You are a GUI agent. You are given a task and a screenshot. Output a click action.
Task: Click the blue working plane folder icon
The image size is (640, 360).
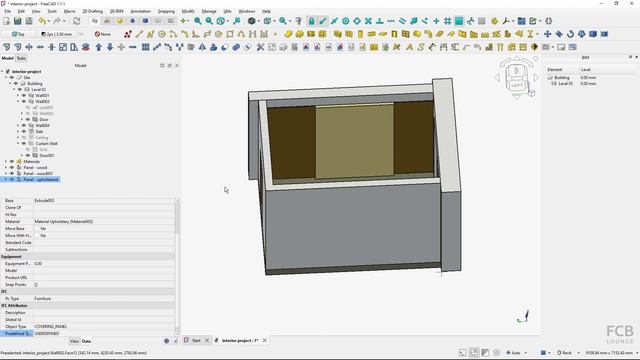(522, 21)
